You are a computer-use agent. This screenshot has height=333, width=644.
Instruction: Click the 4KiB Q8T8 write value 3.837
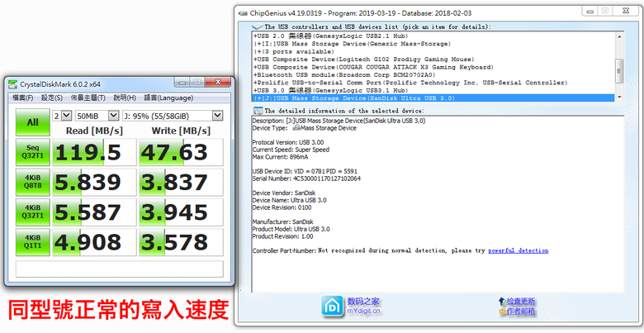(181, 182)
